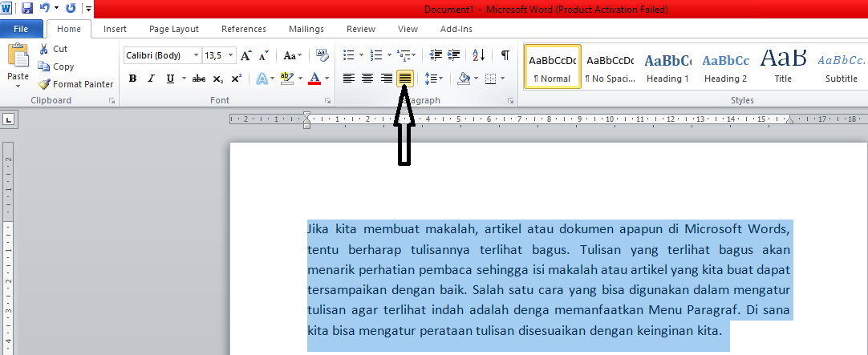Toggle Underline formatting
This screenshot has height=355, width=868.
(169, 79)
